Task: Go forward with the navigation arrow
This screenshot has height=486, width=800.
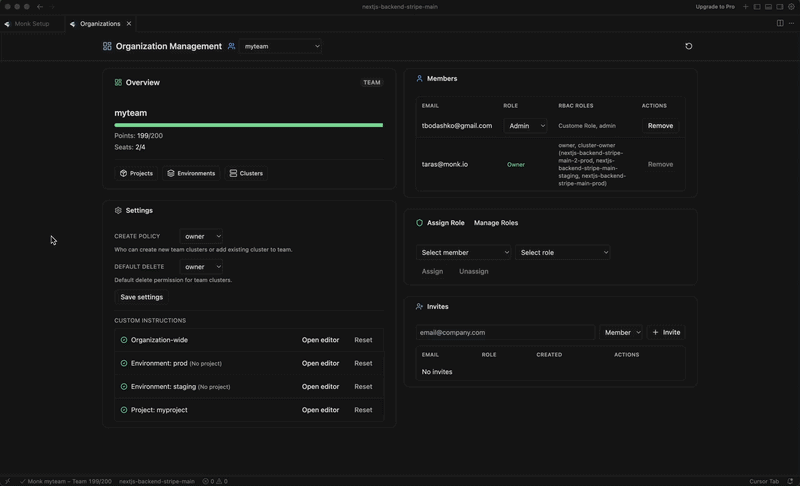Action: pos(53,7)
